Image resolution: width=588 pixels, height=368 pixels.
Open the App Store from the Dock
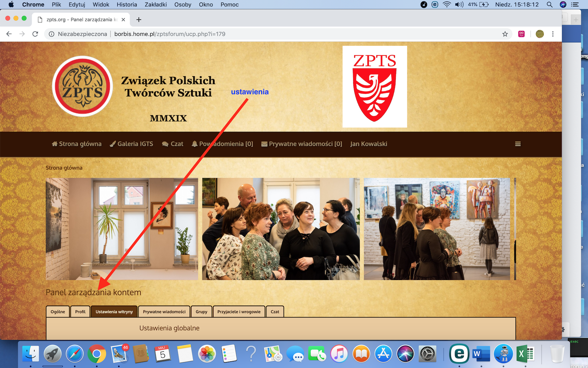[383, 354]
